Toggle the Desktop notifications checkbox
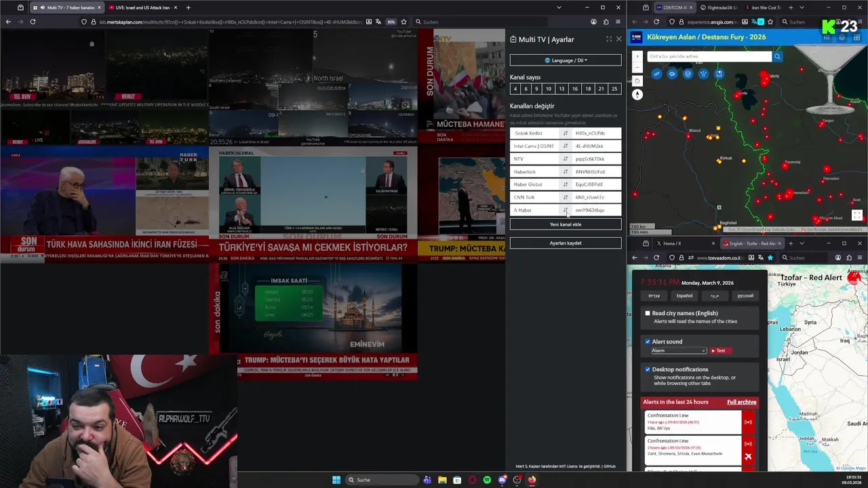Screen dimensions: 868x488 (648, 369)
